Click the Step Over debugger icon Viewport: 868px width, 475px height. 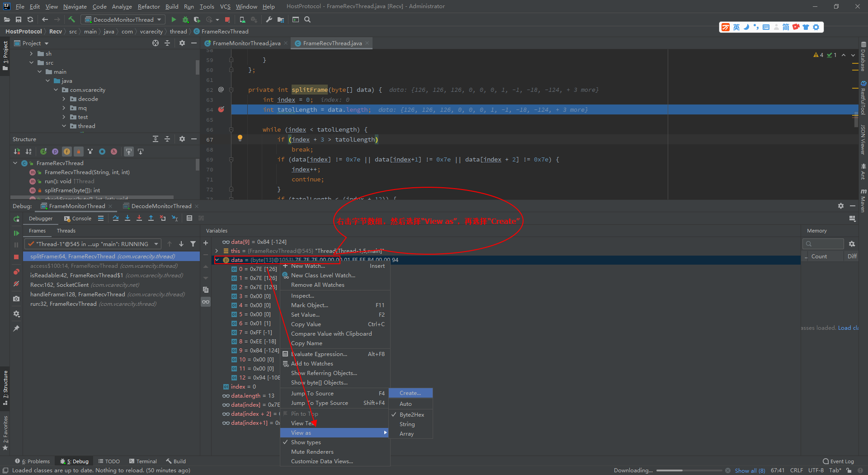coord(116,218)
